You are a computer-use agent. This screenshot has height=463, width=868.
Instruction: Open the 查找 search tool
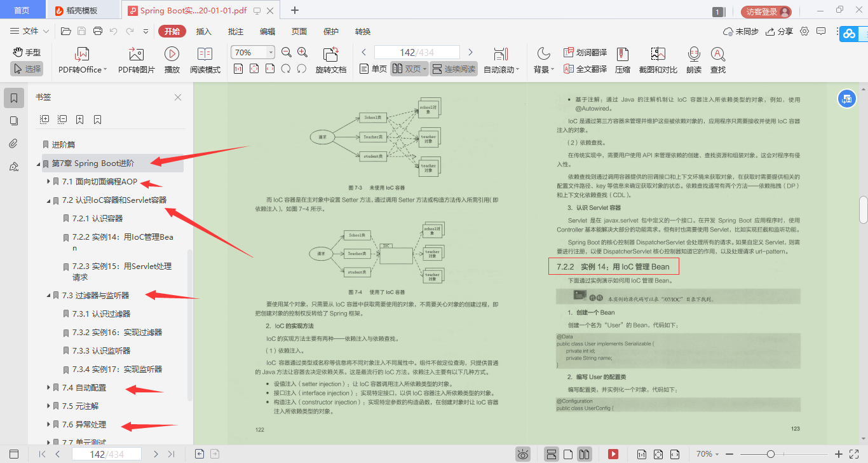[x=718, y=61]
